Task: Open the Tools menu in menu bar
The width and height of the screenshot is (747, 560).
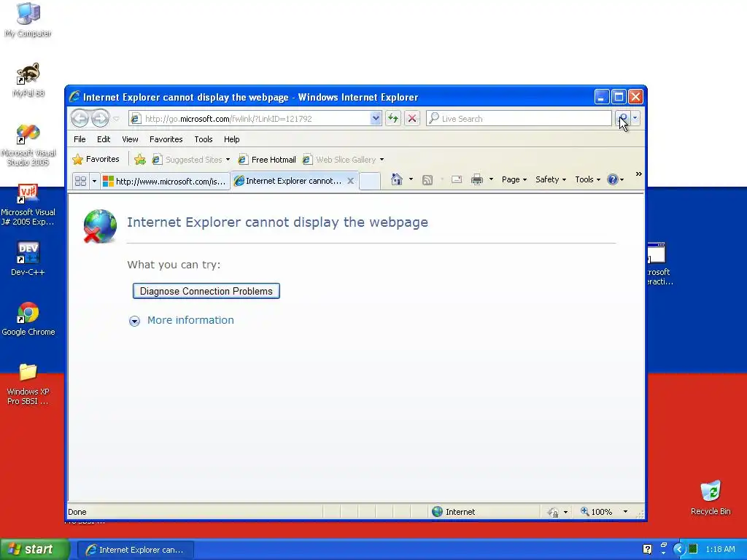Action: [x=204, y=139]
